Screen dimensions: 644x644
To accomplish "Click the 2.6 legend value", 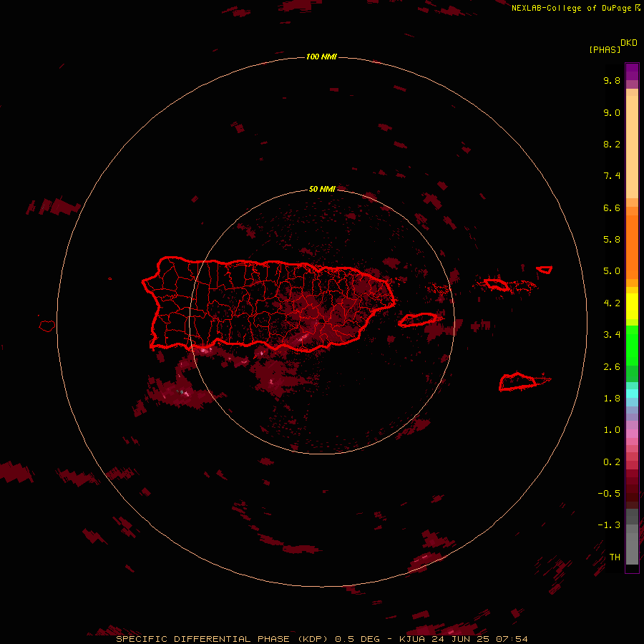I will click(x=612, y=367).
